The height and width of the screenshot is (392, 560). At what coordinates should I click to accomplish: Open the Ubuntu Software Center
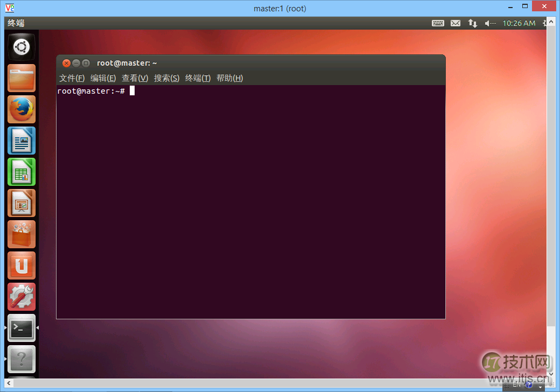[22, 234]
